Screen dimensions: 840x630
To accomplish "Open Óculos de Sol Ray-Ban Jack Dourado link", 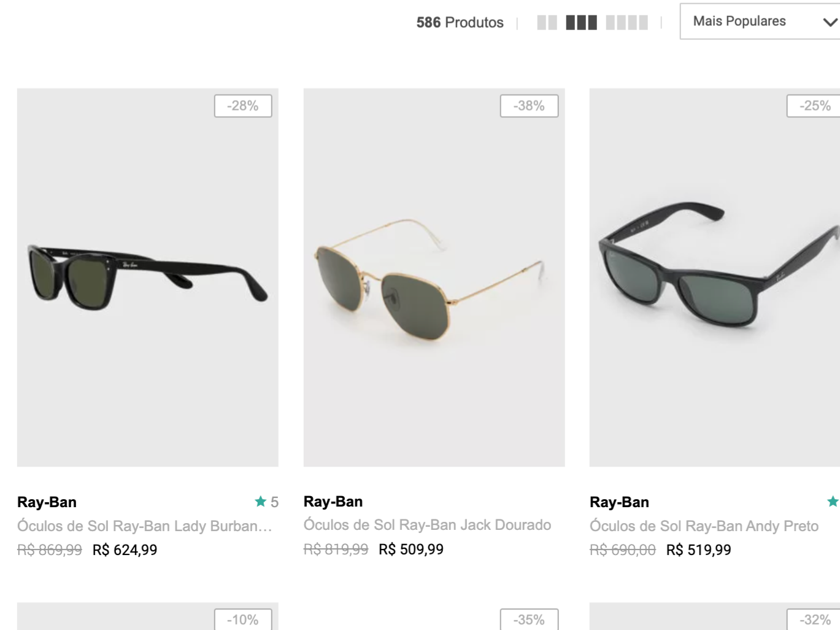I will coord(427,525).
